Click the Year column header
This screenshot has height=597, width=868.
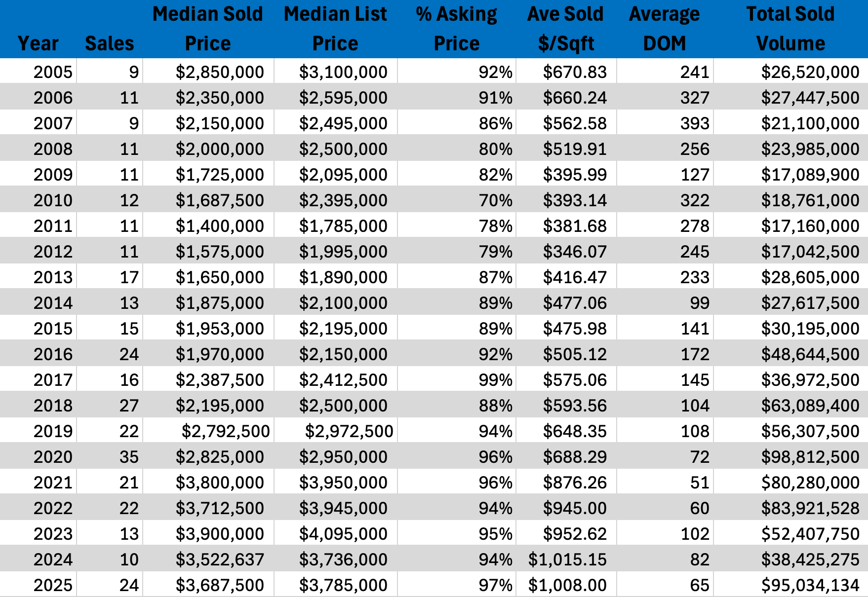[38, 43]
